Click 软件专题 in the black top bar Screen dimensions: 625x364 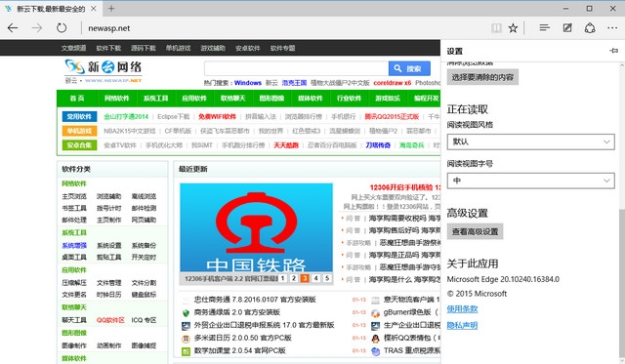point(282,48)
